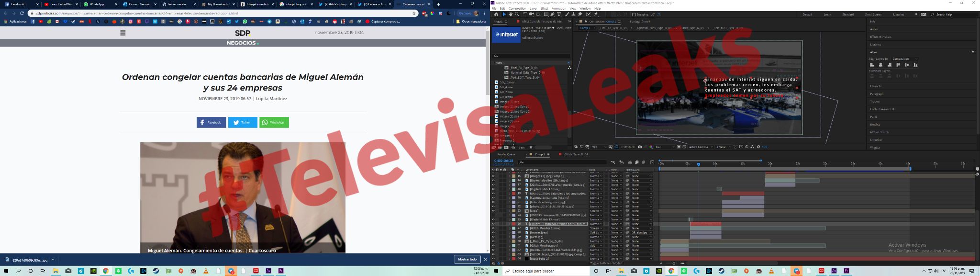This screenshot has height=276, width=980.
Task: Open blend mode dropdown for layer 23 Screen
Action: (x=596, y=211)
